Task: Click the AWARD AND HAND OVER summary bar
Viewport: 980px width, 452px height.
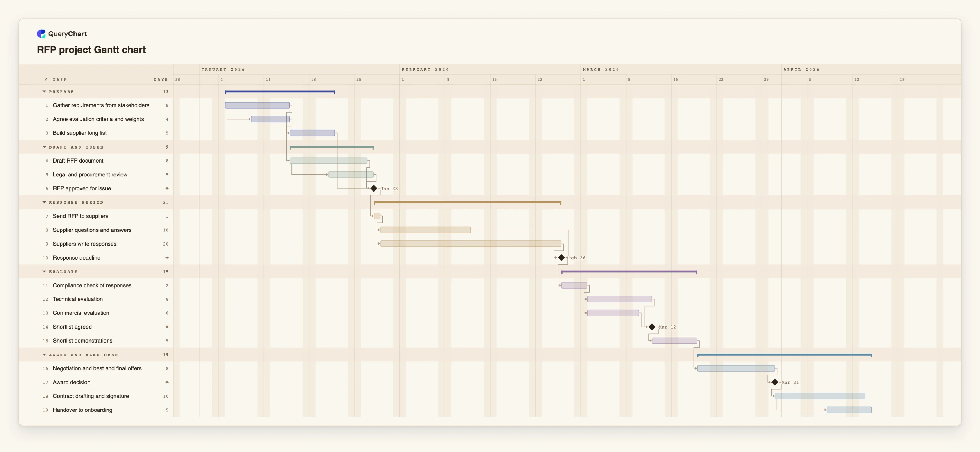Action: pyautogui.click(x=784, y=355)
